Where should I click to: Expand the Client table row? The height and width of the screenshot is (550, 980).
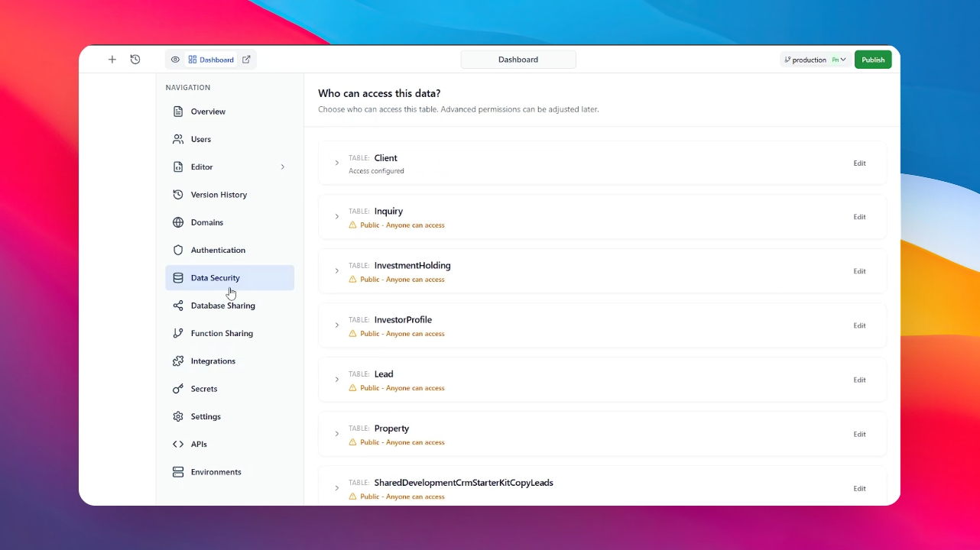336,163
